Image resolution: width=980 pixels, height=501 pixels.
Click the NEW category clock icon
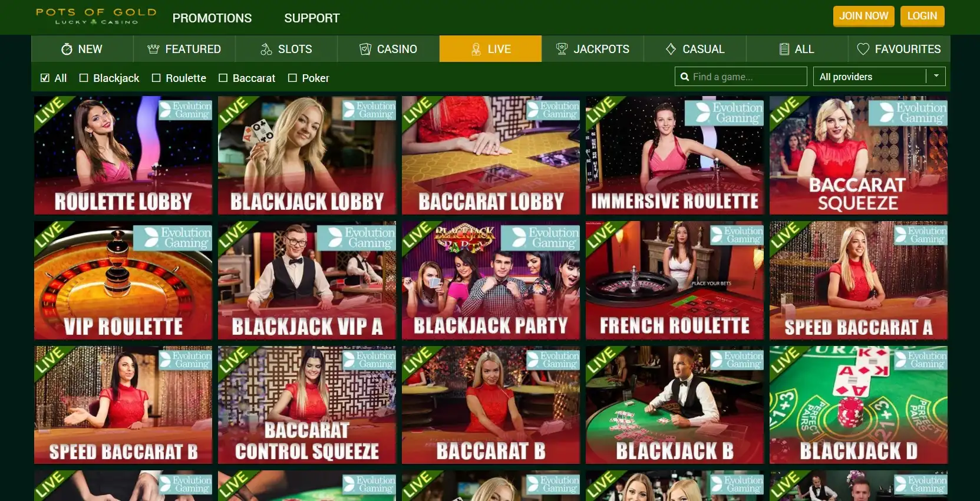tap(67, 49)
